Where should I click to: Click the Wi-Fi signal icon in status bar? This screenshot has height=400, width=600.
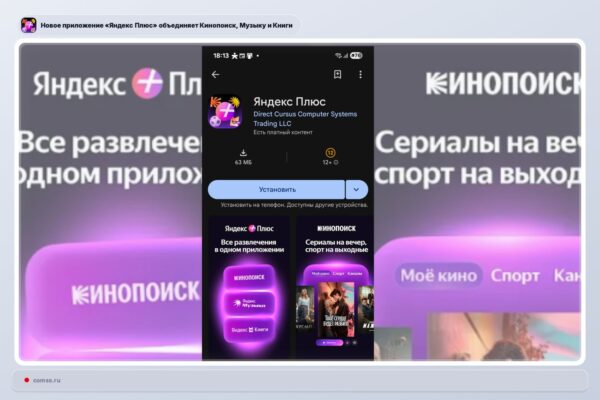tap(338, 56)
